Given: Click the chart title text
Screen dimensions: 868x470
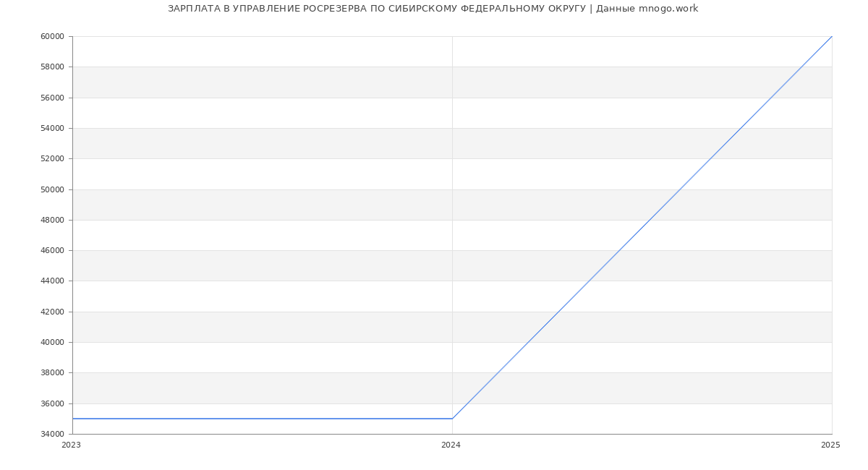Looking at the screenshot, I should (433, 9).
